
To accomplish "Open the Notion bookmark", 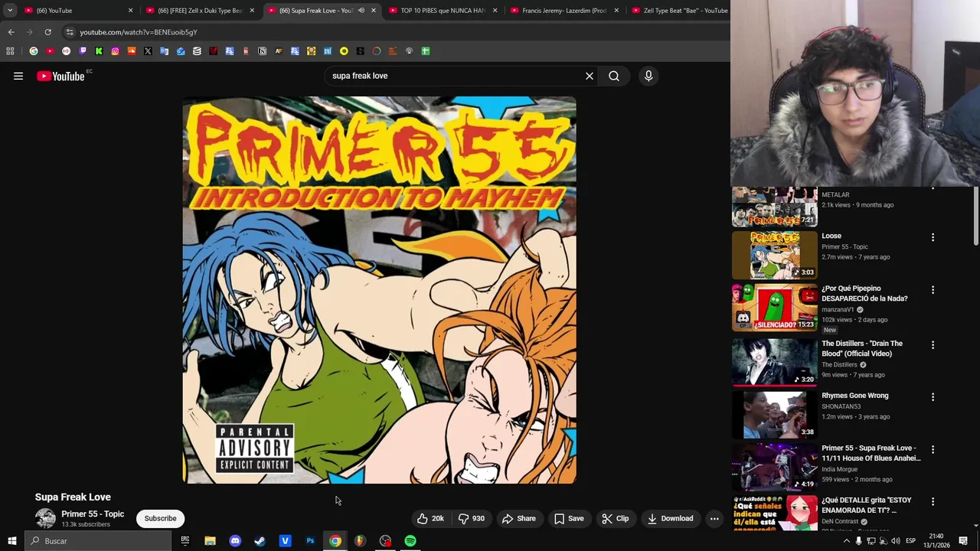I will tap(262, 51).
